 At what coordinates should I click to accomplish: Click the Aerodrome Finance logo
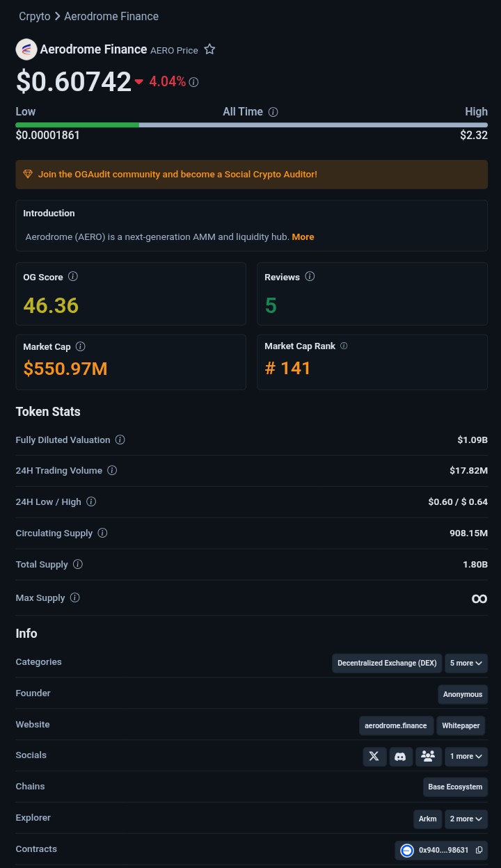26,49
